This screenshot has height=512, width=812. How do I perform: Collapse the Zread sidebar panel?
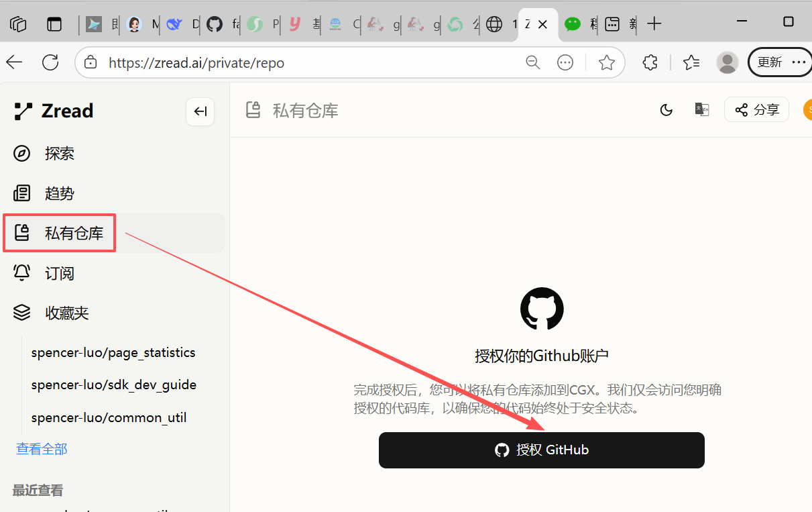tap(200, 111)
